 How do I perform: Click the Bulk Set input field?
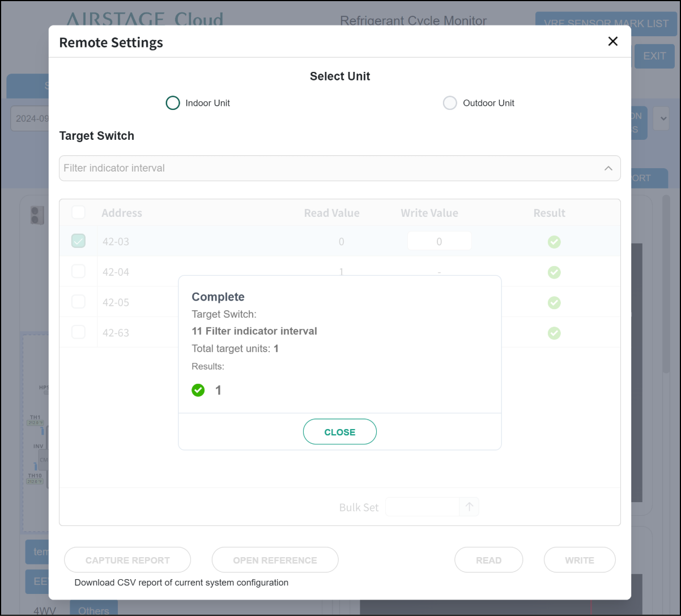(422, 507)
